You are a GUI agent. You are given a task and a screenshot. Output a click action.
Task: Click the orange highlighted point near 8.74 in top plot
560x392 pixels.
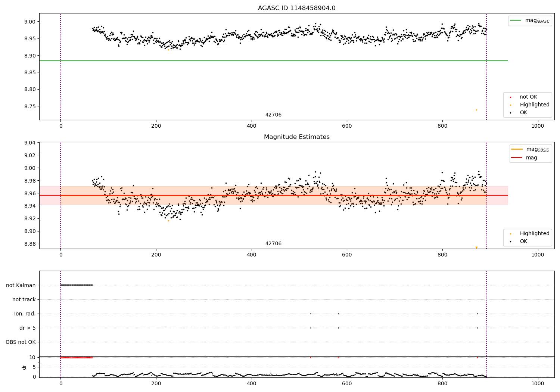pos(476,110)
